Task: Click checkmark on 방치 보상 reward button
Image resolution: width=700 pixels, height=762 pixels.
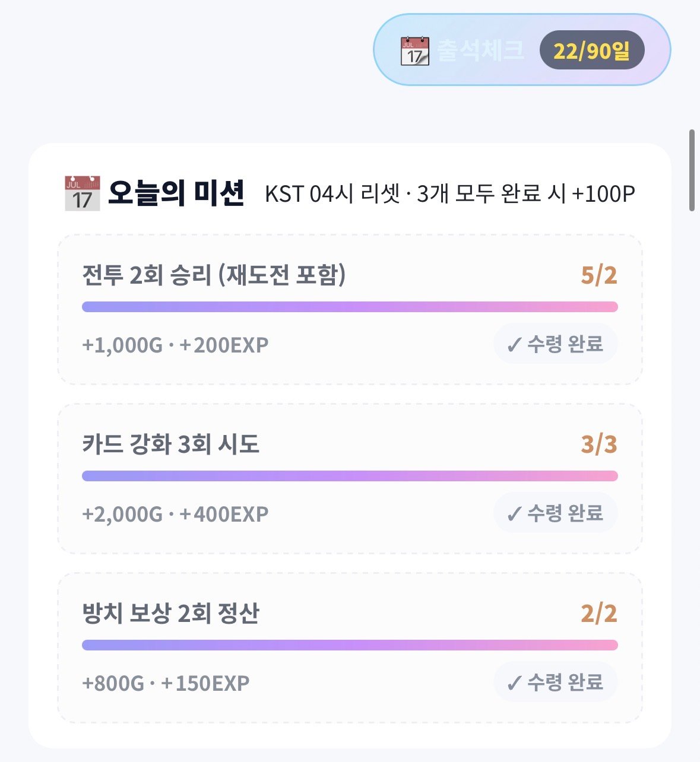Action: pyautogui.click(x=514, y=683)
